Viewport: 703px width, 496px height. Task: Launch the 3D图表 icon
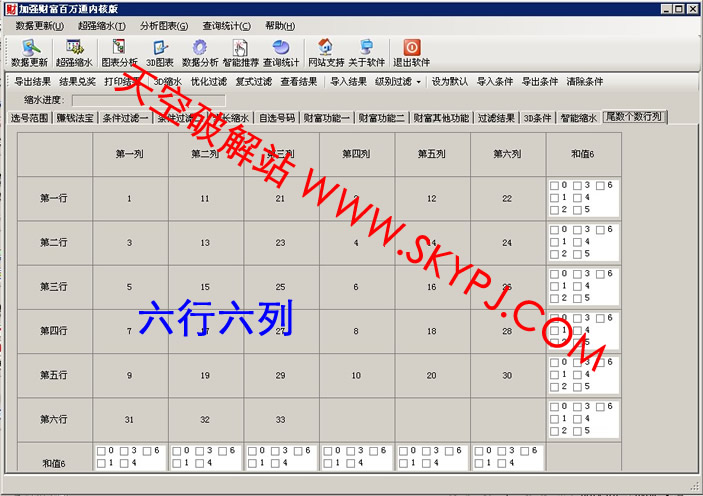(x=159, y=53)
